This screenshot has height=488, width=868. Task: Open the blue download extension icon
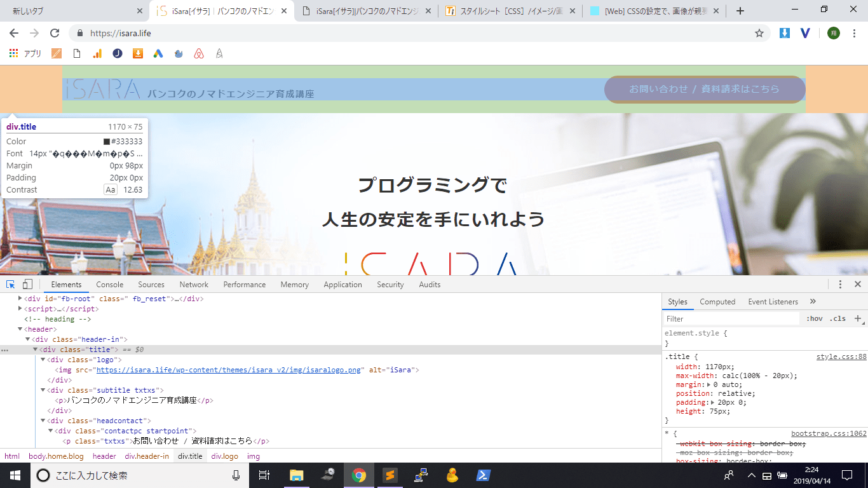click(785, 33)
